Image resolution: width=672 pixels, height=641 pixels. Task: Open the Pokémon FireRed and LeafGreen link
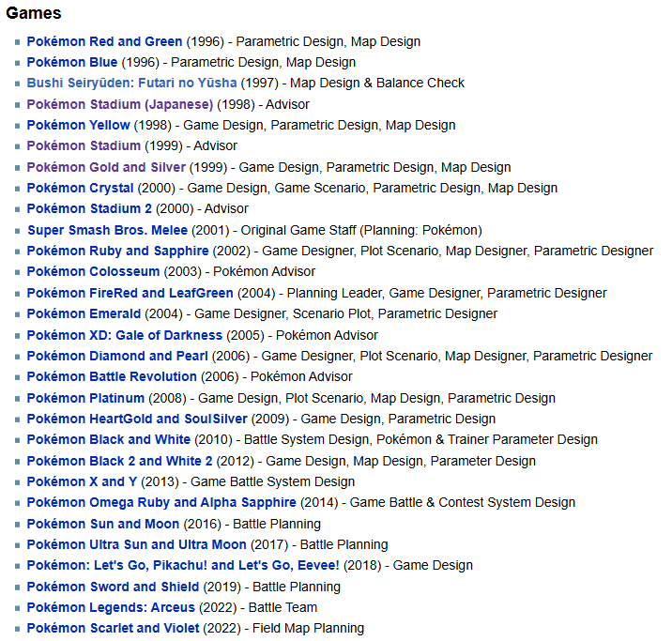[x=130, y=293]
